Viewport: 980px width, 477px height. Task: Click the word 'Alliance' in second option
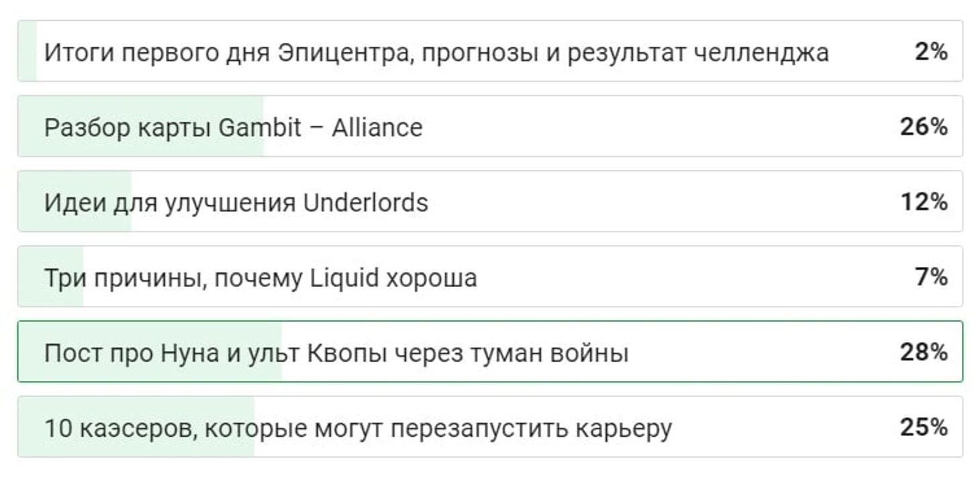point(377,127)
